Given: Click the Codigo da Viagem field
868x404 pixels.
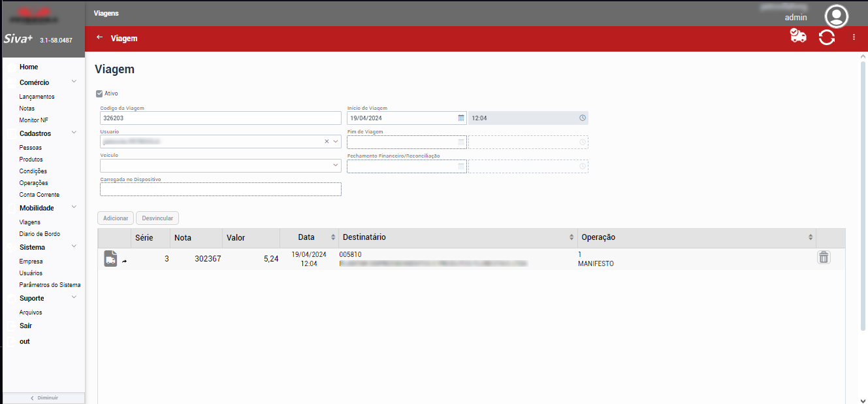Looking at the screenshot, I should point(221,118).
